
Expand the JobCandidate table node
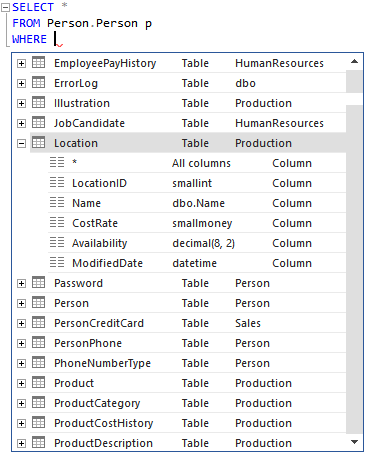(x=21, y=123)
